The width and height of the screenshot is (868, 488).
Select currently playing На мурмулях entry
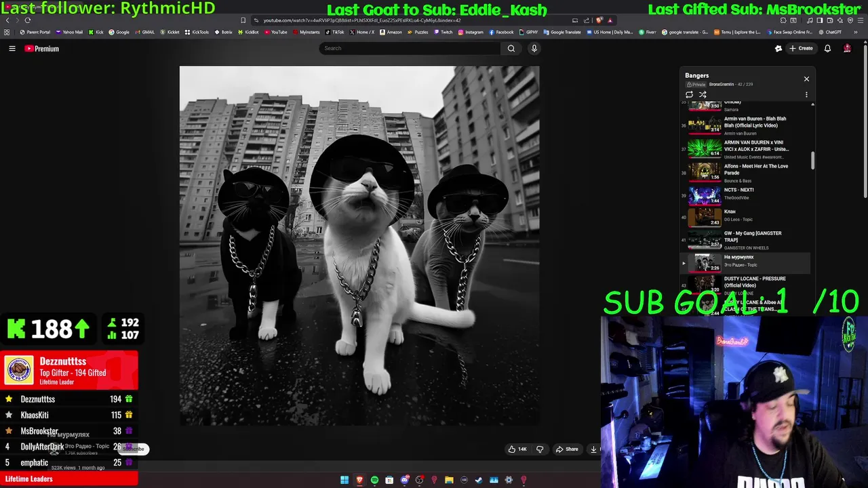point(745,262)
